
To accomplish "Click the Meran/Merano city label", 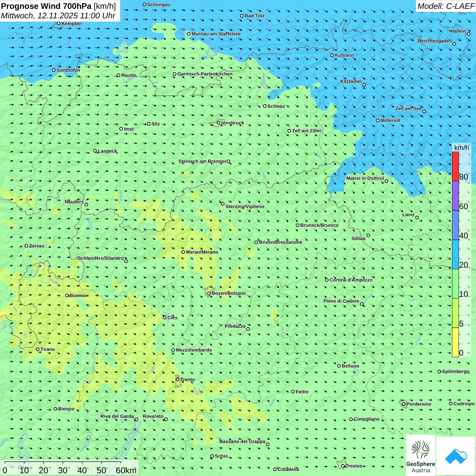I will coord(202,252).
